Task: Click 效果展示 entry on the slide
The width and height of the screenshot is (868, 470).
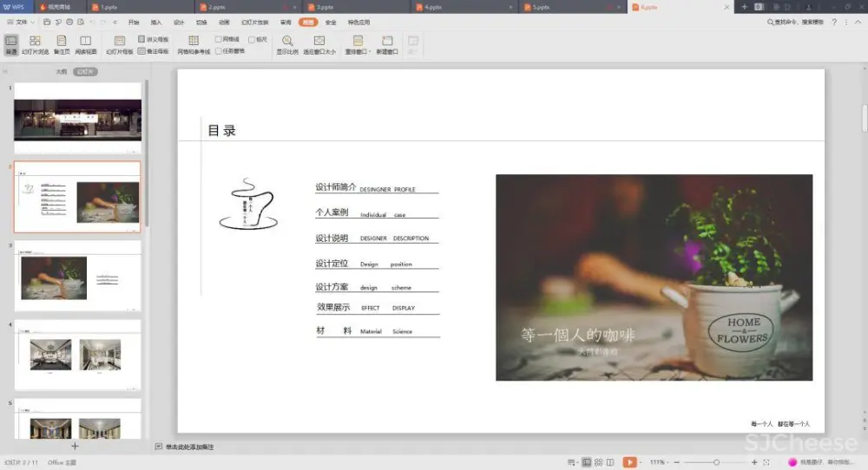Action: 333,307
